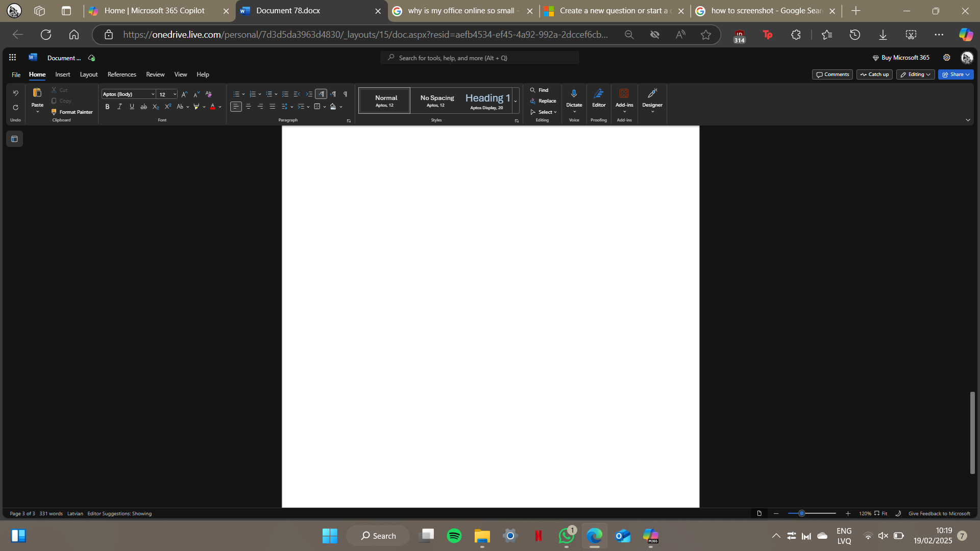Screen dimensions: 980x551
Task: Switch to the Review tab
Action: [x=155, y=74]
